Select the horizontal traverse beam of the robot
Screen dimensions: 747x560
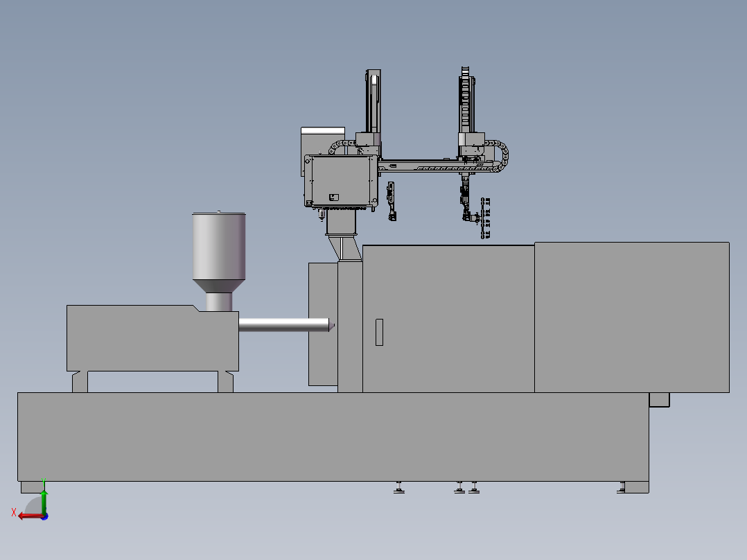point(436,166)
